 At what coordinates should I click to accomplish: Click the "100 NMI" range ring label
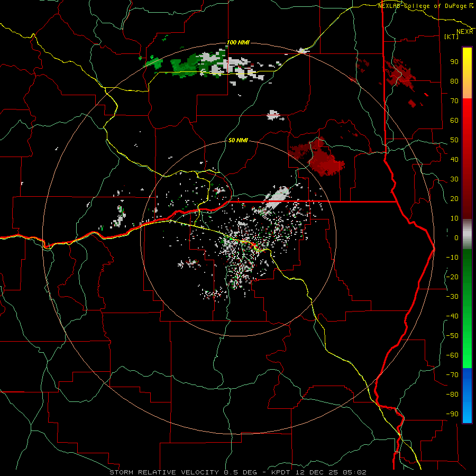239,42
